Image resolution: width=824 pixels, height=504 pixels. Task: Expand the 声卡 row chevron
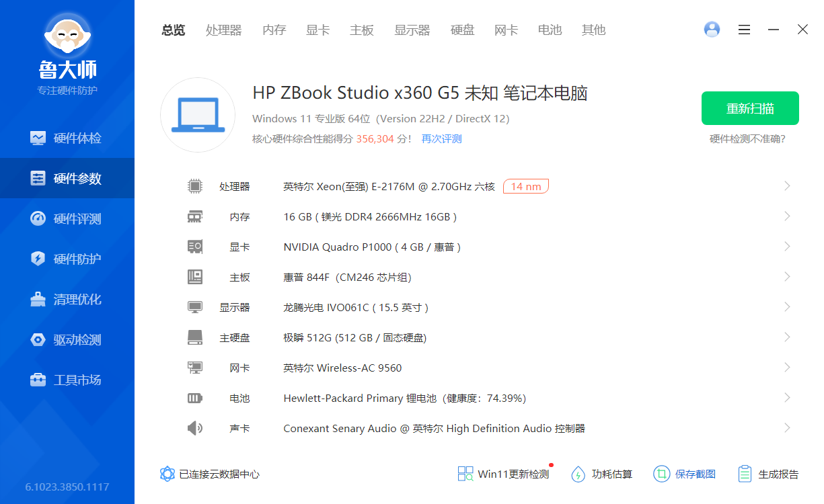coord(787,427)
